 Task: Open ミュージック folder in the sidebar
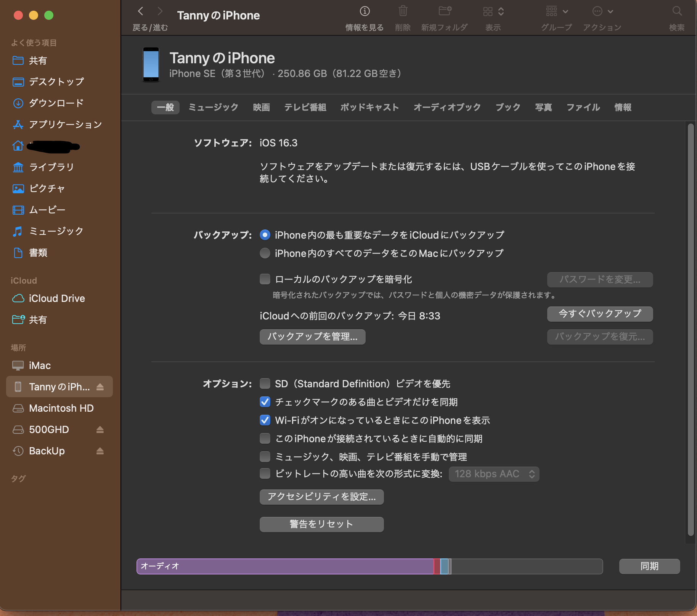[x=48, y=231]
